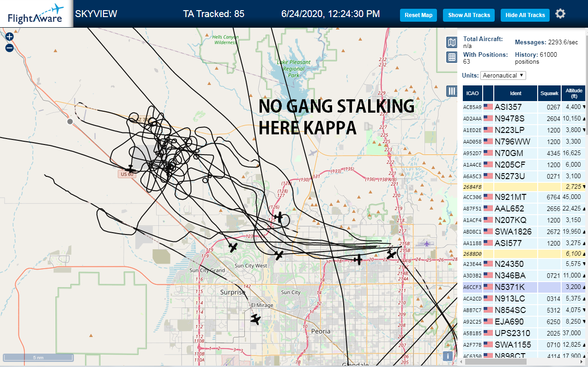Click the FlightAware logo
Viewport: 588px width, 367px height.
click(36, 14)
